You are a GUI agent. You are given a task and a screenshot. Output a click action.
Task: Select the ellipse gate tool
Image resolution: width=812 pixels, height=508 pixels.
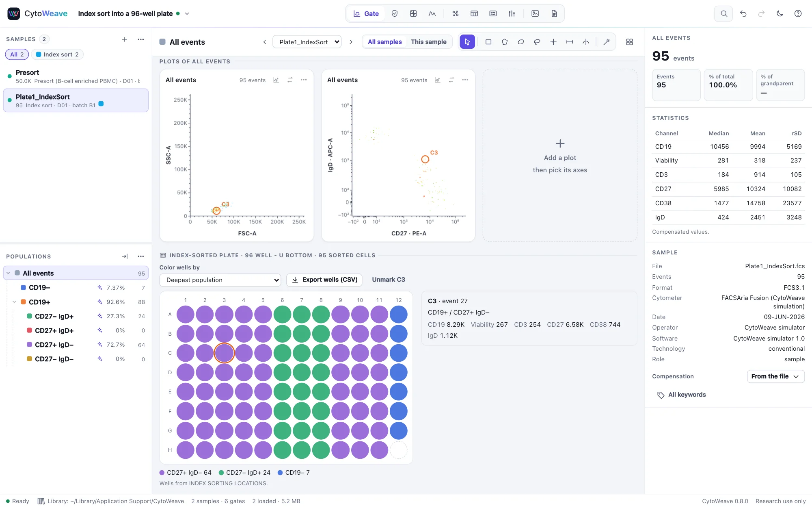tap(521, 42)
